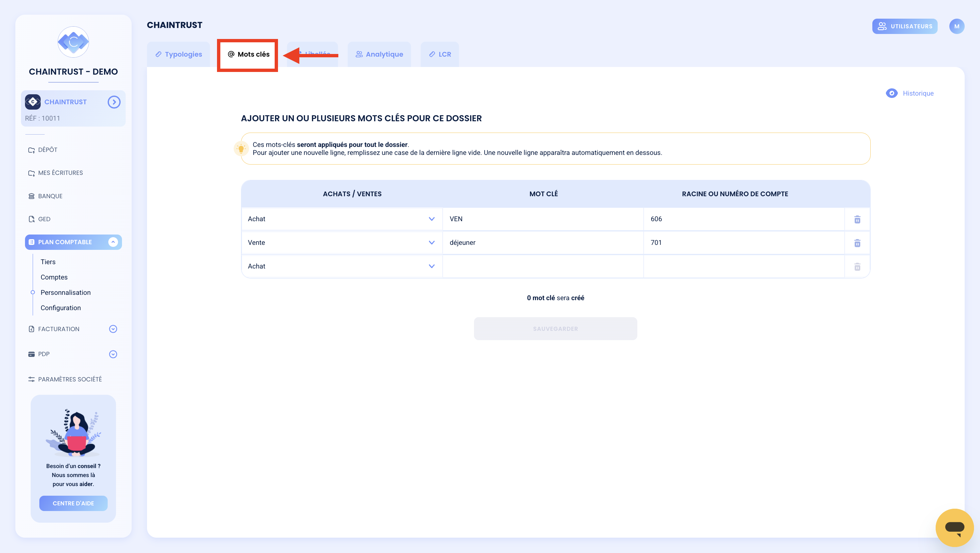Switch to the Typologies tab
Screen dimensions: 980x553
178,54
